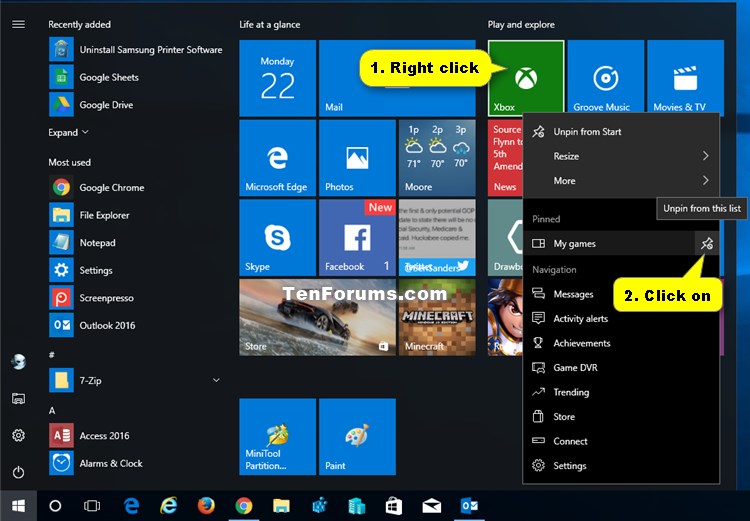Image resolution: width=750 pixels, height=521 pixels.
Task: Open Google Drive from Recently added
Action: tap(136, 105)
